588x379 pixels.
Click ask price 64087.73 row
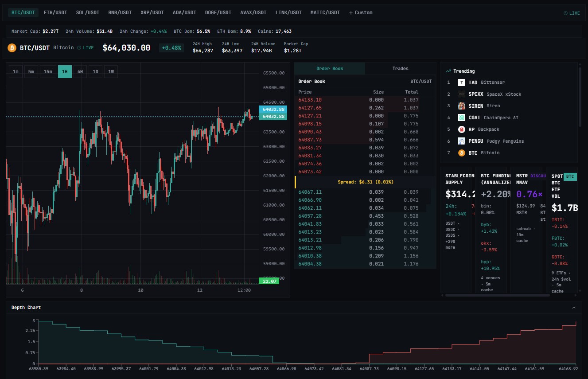coord(365,140)
